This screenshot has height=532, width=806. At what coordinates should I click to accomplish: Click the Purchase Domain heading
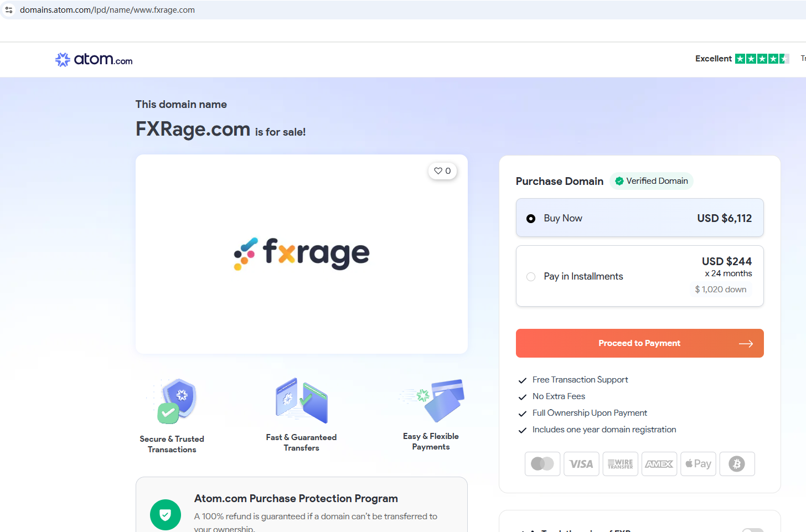coord(560,181)
